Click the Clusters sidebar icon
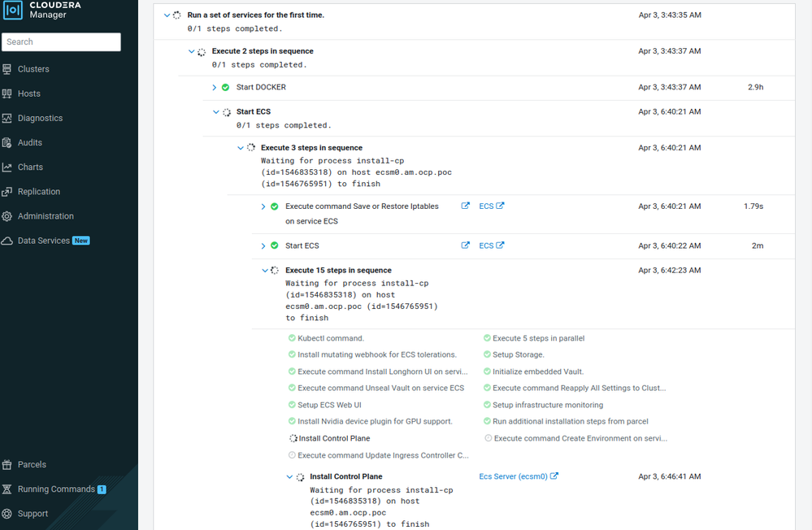 coord(7,69)
